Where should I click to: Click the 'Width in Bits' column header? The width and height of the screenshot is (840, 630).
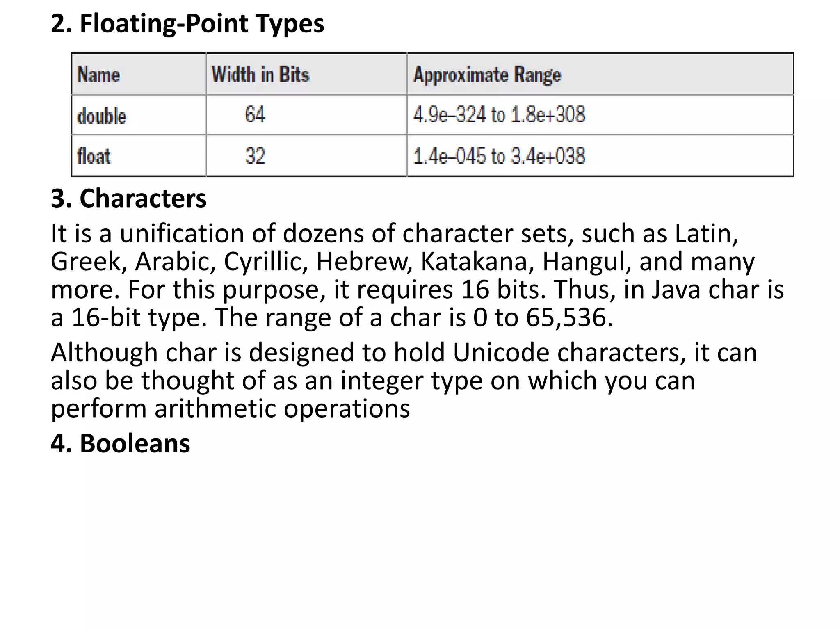pos(306,74)
